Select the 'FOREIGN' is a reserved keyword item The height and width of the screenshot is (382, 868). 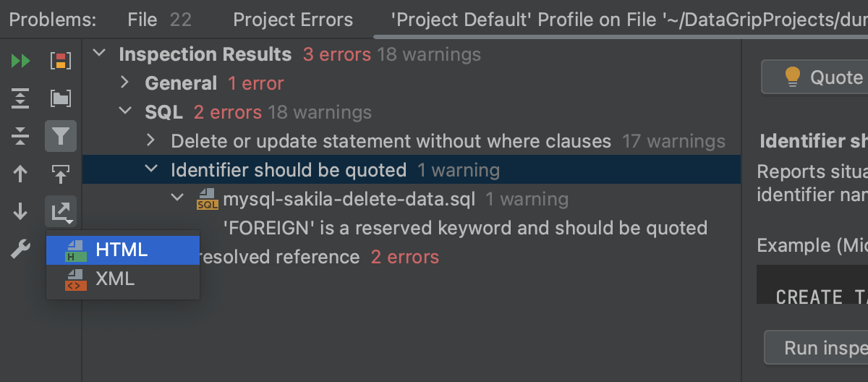pyautogui.click(x=465, y=228)
